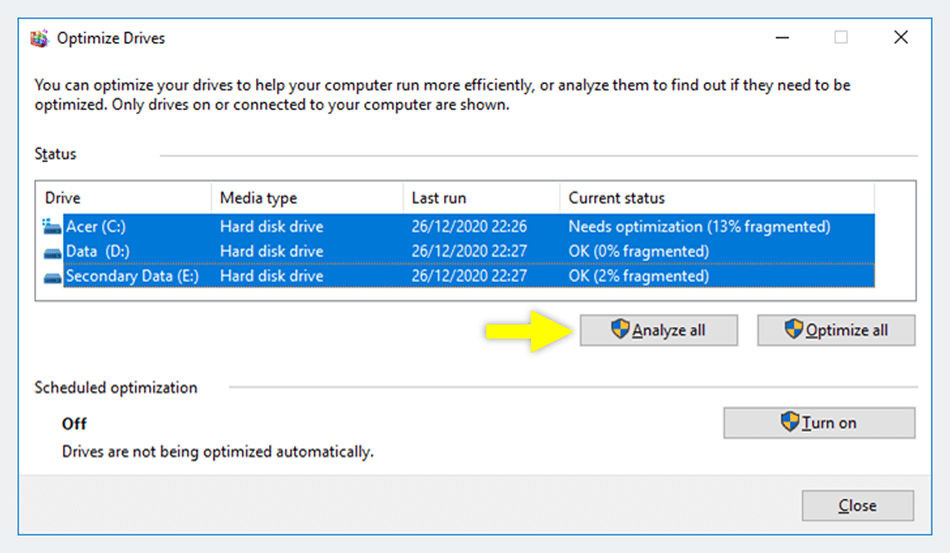The image size is (950, 553).
Task: Sort list by Media type column header
Action: coord(305,198)
